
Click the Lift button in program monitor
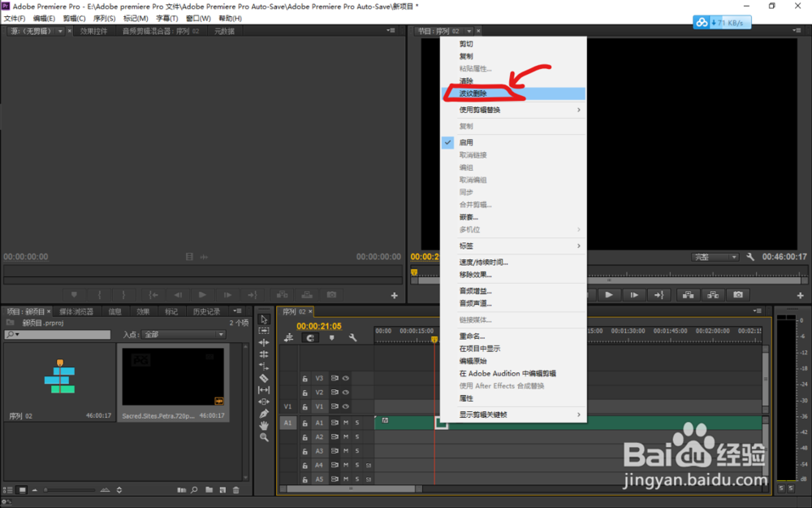pyautogui.click(x=688, y=295)
